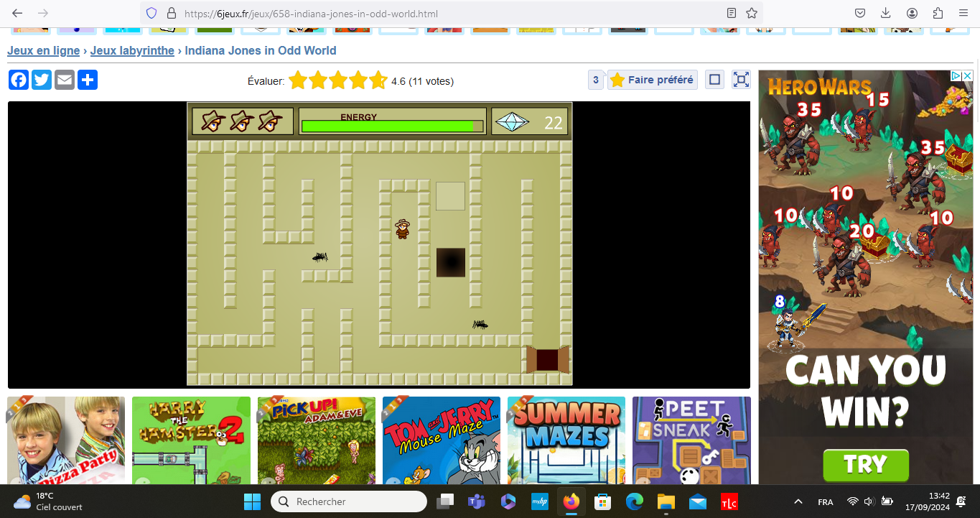Share the game on Twitter
The width and height of the screenshot is (980, 518).
[x=42, y=80]
